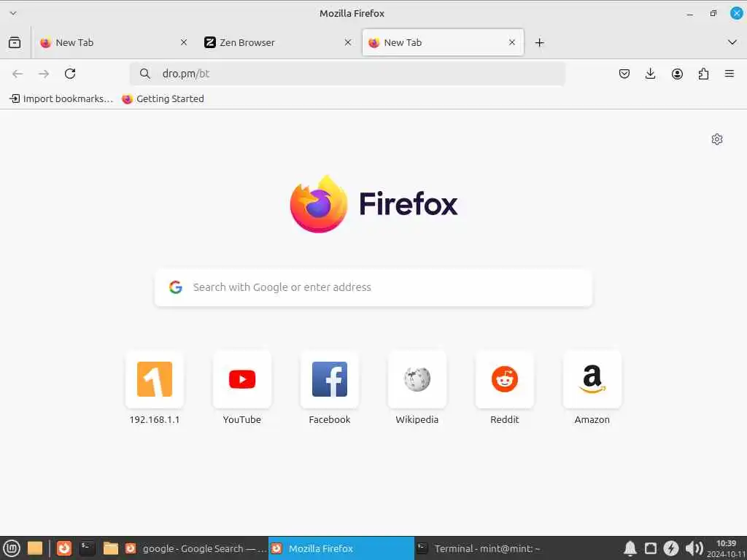The image size is (747, 560).
Task: Open the clock showing 10:39
Action: (726, 548)
